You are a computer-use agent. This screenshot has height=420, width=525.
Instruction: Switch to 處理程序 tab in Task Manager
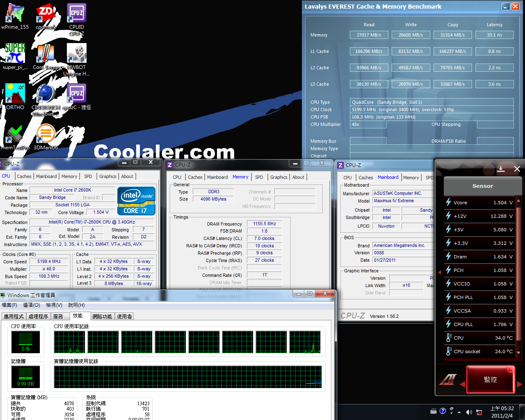coord(39,316)
